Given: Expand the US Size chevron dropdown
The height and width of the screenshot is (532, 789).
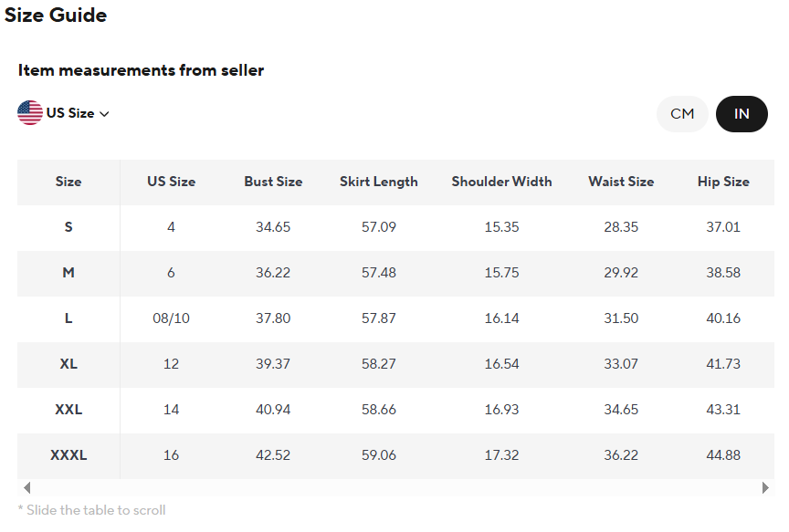Looking at the screenshot, I should coord(104,114).
